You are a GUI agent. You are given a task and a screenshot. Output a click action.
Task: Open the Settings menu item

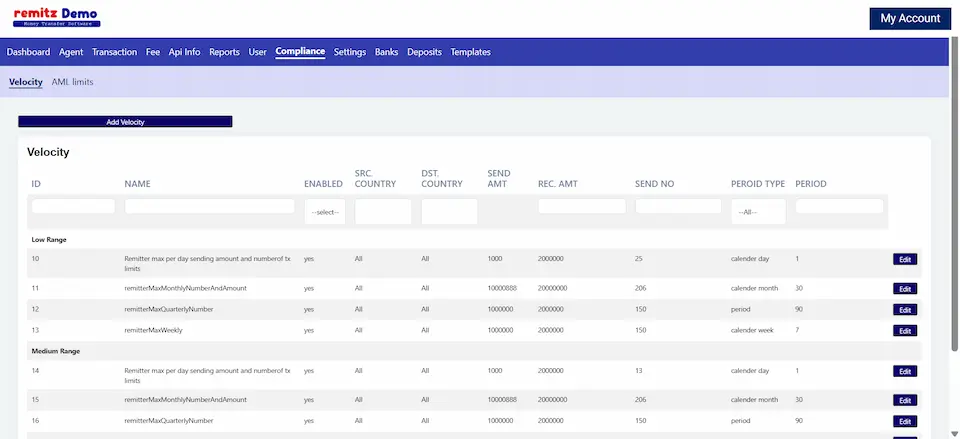[x=350, y=52]
